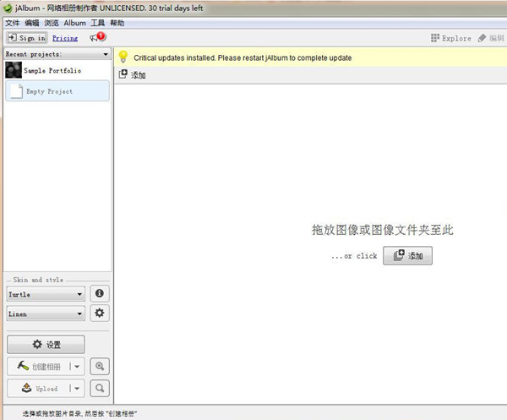Open the Album menu
507x420 pixels.
click(74, 23)
